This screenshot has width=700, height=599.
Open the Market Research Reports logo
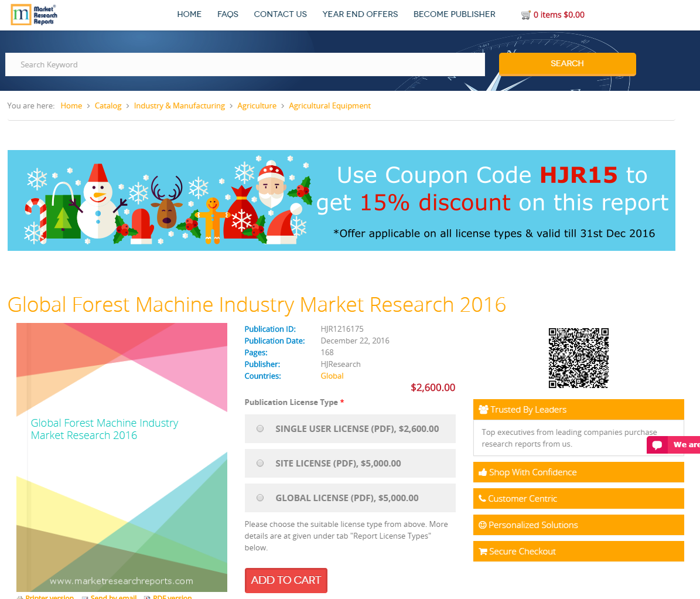point(35,15)
